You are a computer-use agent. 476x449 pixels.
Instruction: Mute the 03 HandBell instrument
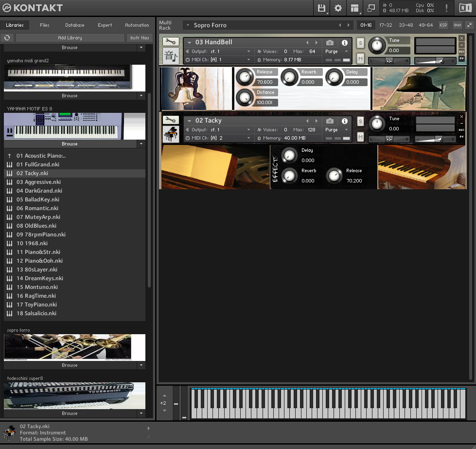coord(360,59)
